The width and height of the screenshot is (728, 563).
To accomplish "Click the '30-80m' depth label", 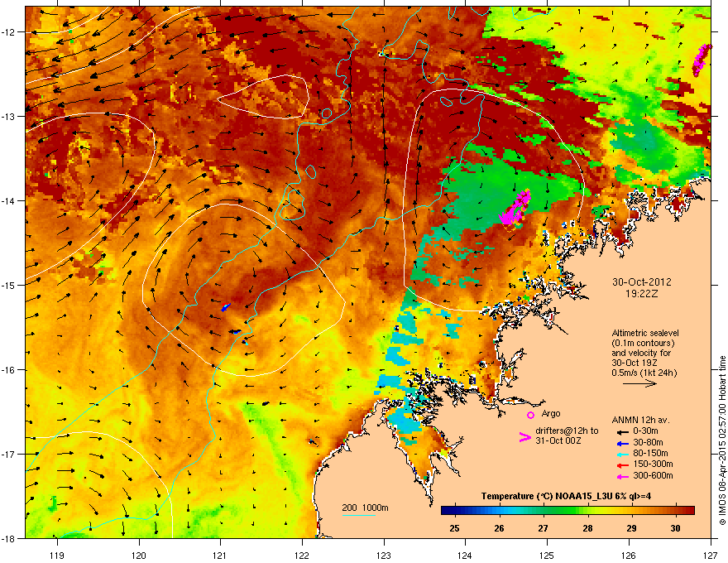I will (x=648, y=442).
